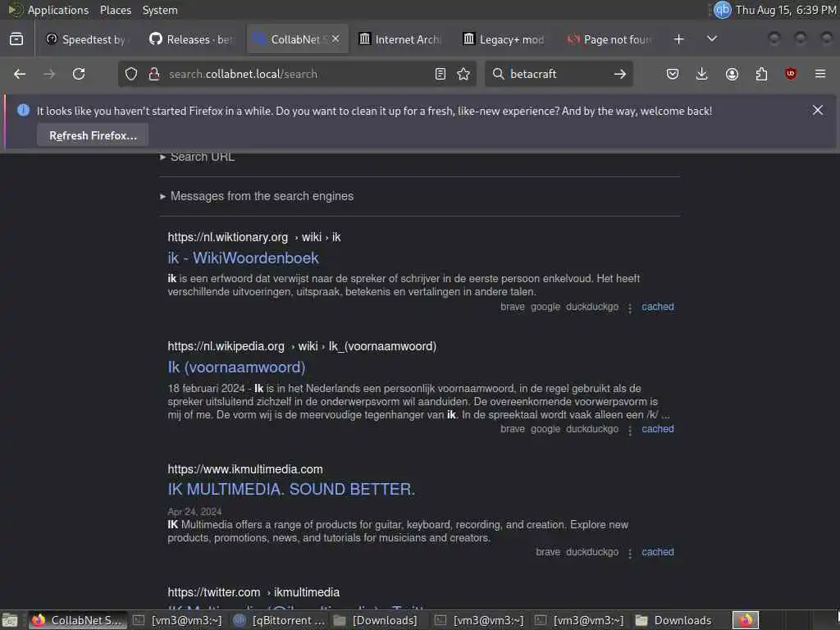
Task: Open a new tab
Action: pyautogui.click(x=678, y=39)
